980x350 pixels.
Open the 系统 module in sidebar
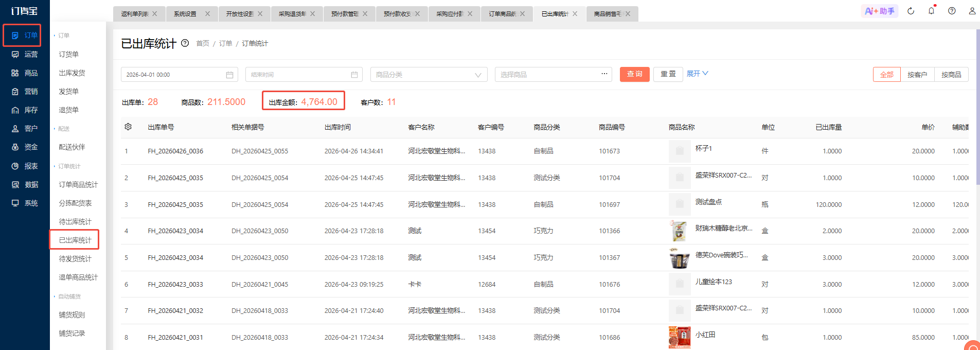click(x=25, y=203)
